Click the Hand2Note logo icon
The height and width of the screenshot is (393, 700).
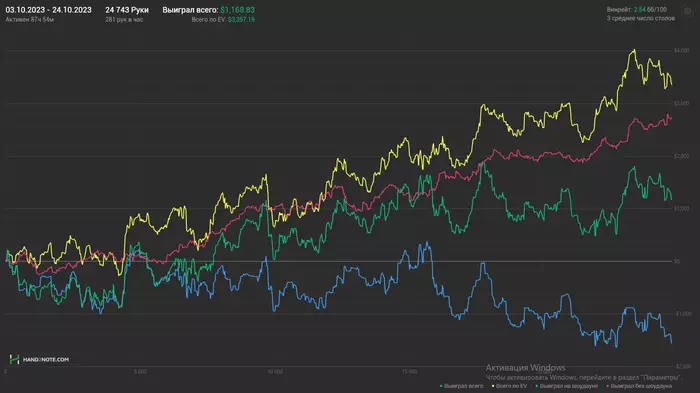click(x=14, y=359)
